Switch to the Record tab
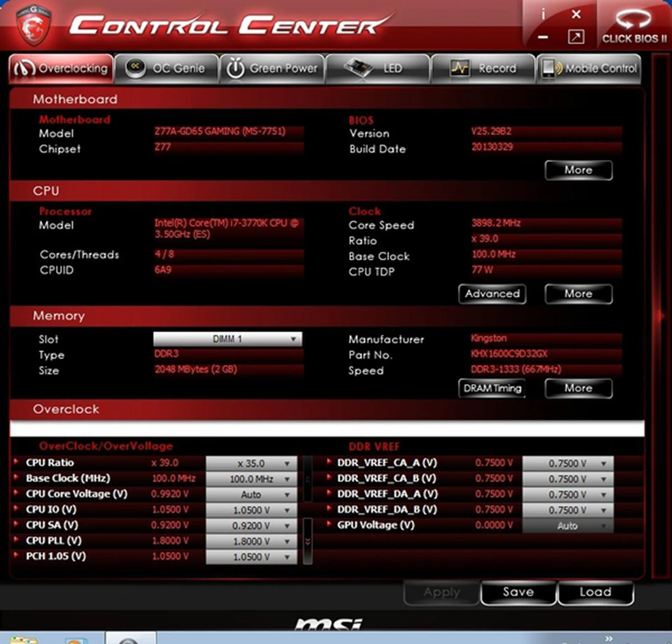This screenshot has width=672, height=644. (x=483, y=68)
